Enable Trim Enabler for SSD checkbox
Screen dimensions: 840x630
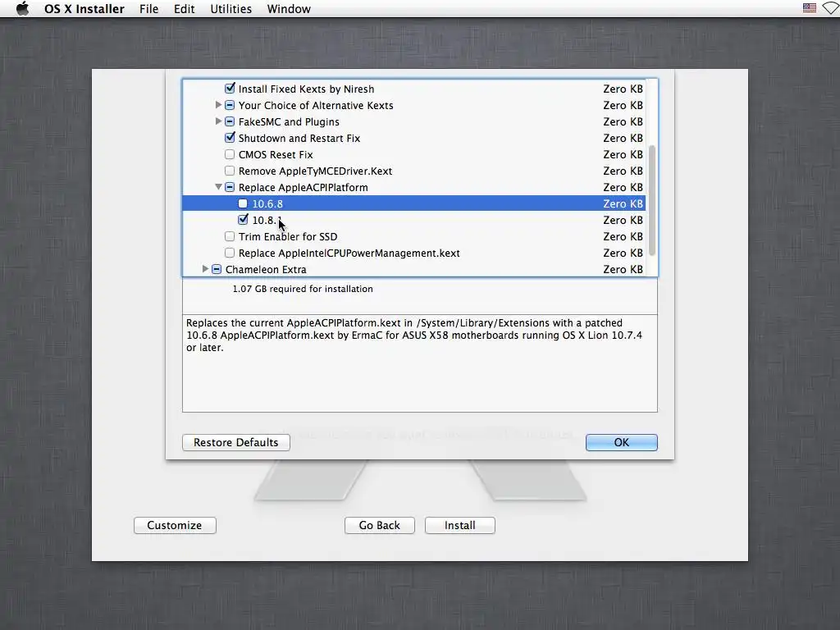pyautogui.click(x=230, y=236)
